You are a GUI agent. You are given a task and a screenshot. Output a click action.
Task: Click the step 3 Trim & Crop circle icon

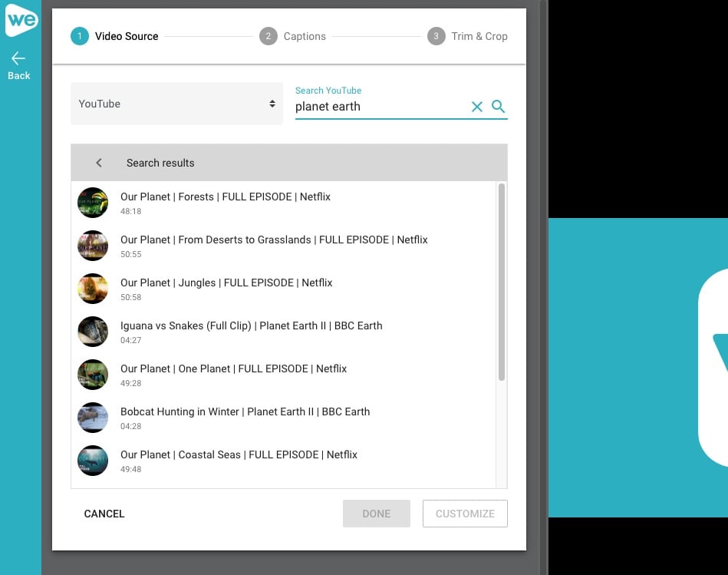[x=436, y=35]
